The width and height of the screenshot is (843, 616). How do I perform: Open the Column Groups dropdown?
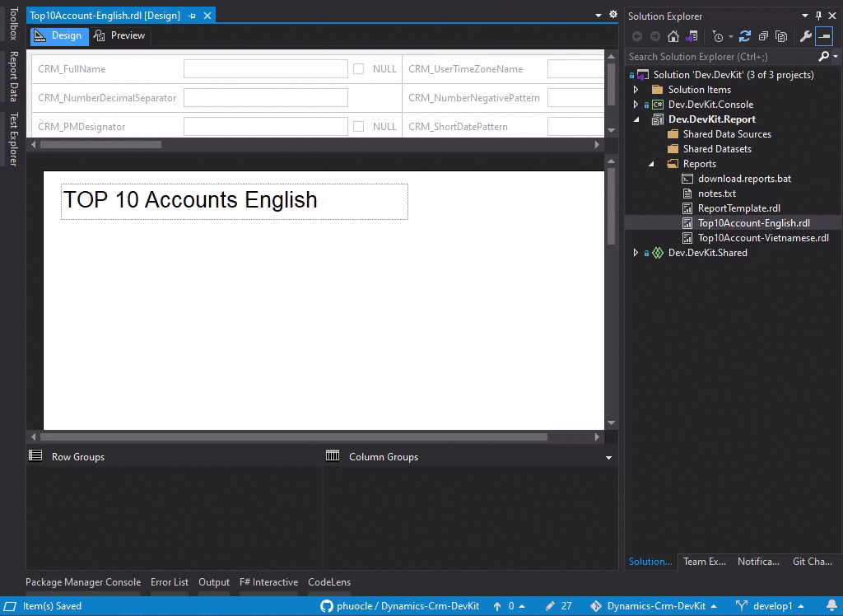tap(608, 457)
